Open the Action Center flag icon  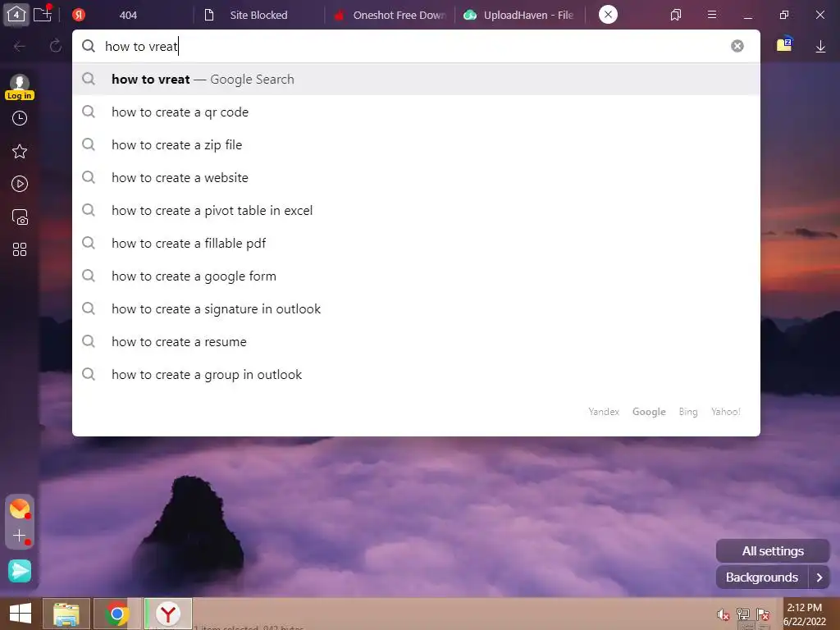(x=763, y=614)
